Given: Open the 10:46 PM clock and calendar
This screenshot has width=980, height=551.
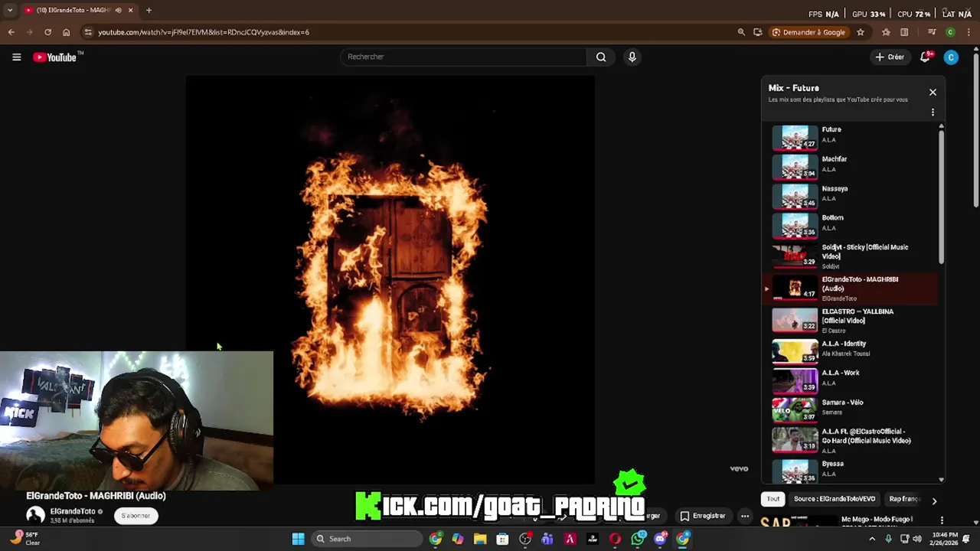Looking at the screenshot, I should click(945, 539).
